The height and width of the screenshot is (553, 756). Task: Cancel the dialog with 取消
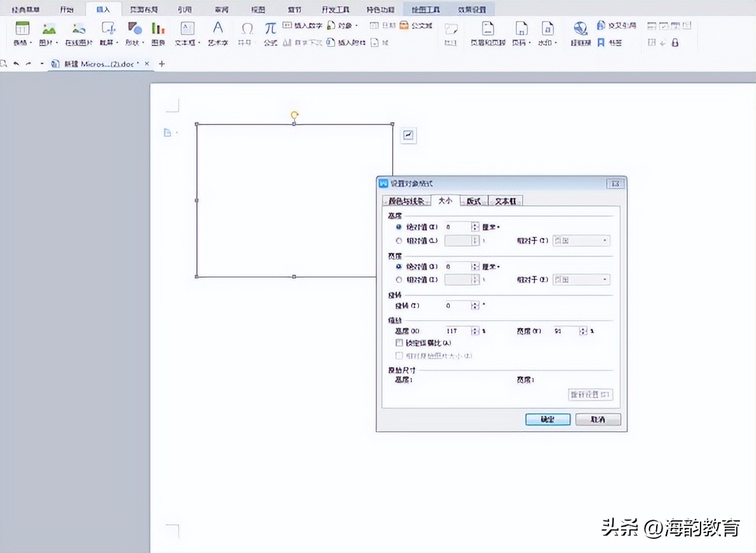[598, 419]
